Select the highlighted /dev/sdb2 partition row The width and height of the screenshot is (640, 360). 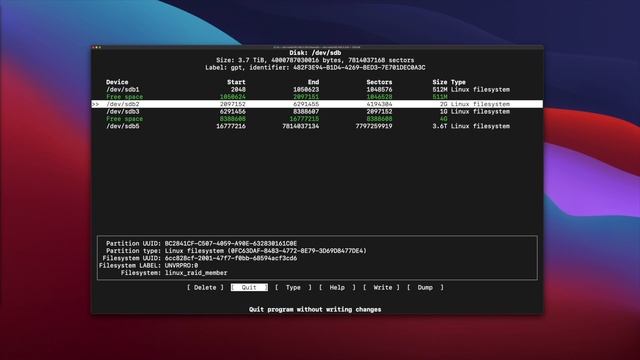point(317,104)
